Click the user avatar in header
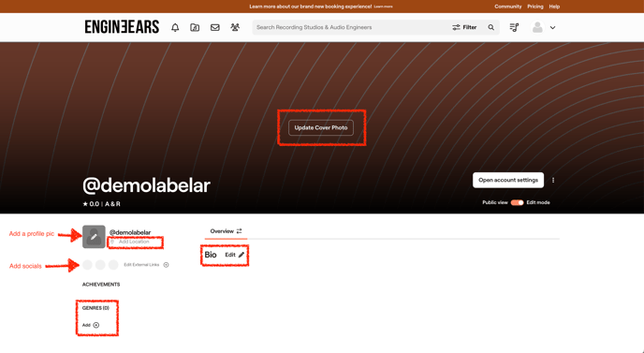Image resolution: width=644 pixels, height=353 pixels. click(x=537, y=27)
